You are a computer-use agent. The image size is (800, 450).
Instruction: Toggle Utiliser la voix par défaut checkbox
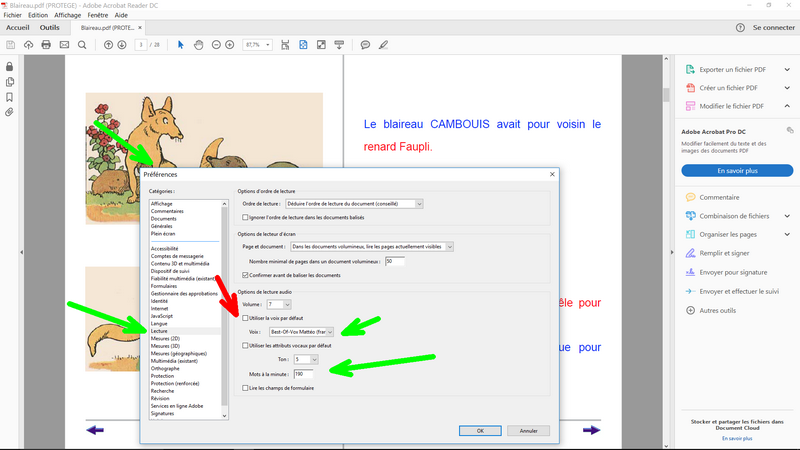[245, 318]
